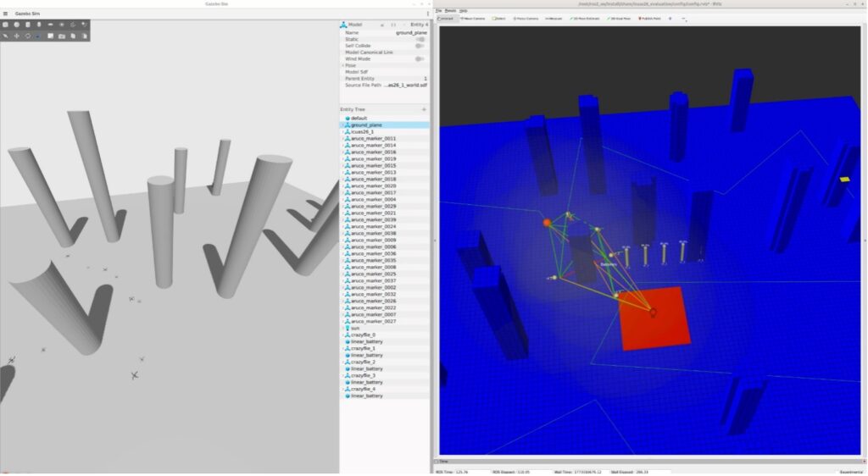Insert a box shape from the Gazebo toolbar
The height and width of the screenshot is (476, 868).
(x=6, y=25)
